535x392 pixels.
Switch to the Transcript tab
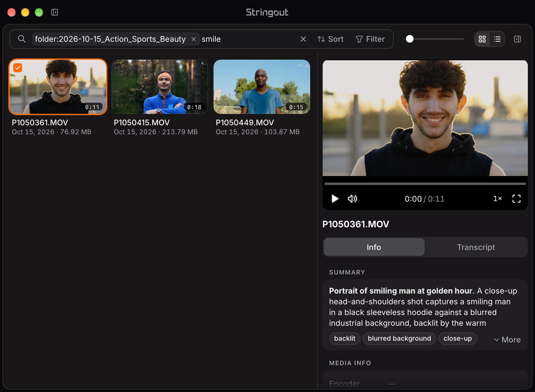(x=476, y=247)
